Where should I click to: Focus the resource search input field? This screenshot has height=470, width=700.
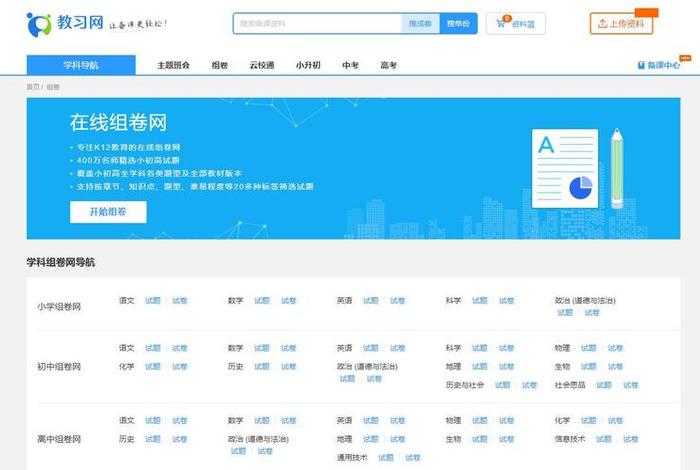(317, 24)
